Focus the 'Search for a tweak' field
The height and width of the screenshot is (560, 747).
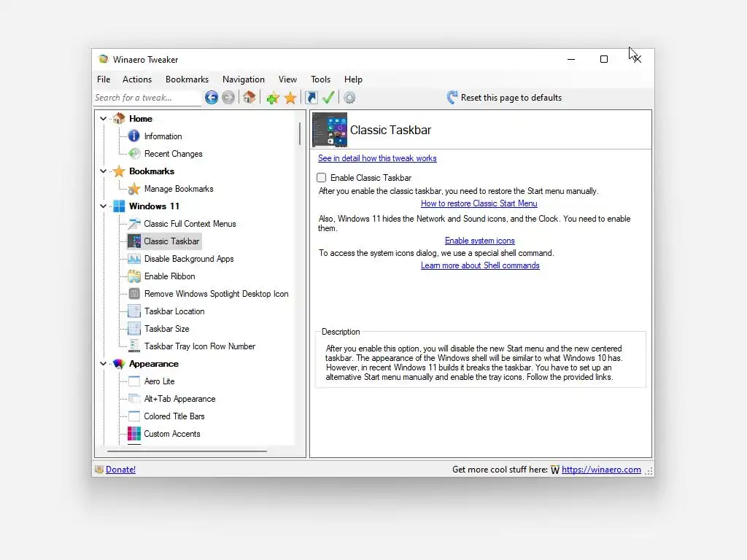point(147,98)
